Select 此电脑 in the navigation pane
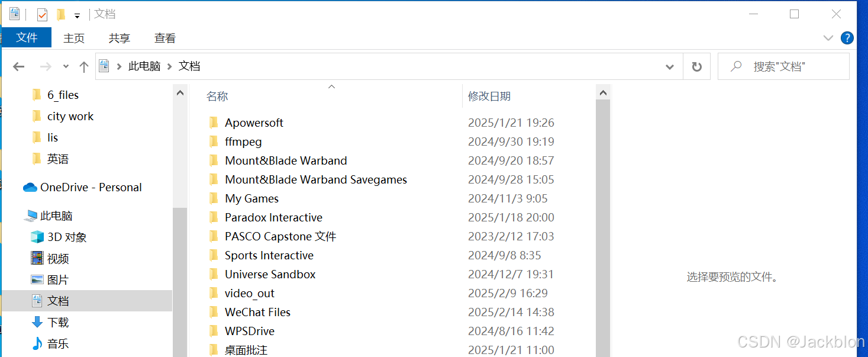The width and height of the screenshot is (868, 357). [56, 216]
